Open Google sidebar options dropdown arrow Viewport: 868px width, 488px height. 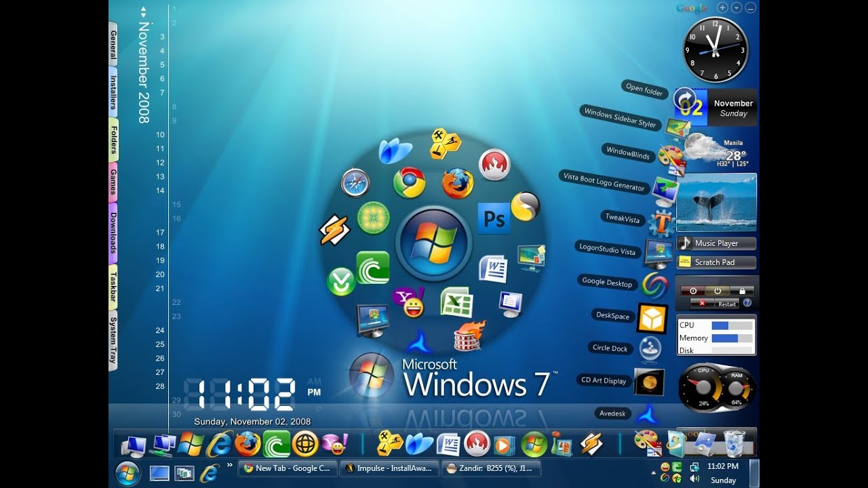[x=736, y=8]
